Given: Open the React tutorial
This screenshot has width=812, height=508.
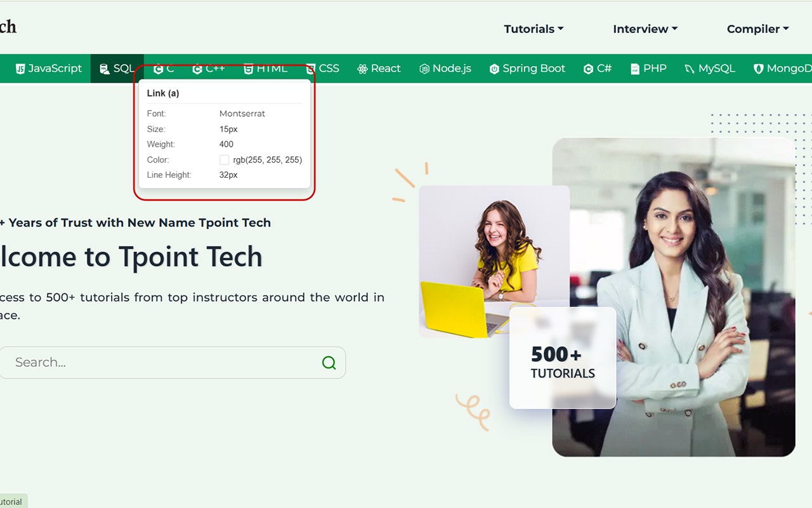Looking at the screenshot, I should pyautogui.click(x=379, y=69).
